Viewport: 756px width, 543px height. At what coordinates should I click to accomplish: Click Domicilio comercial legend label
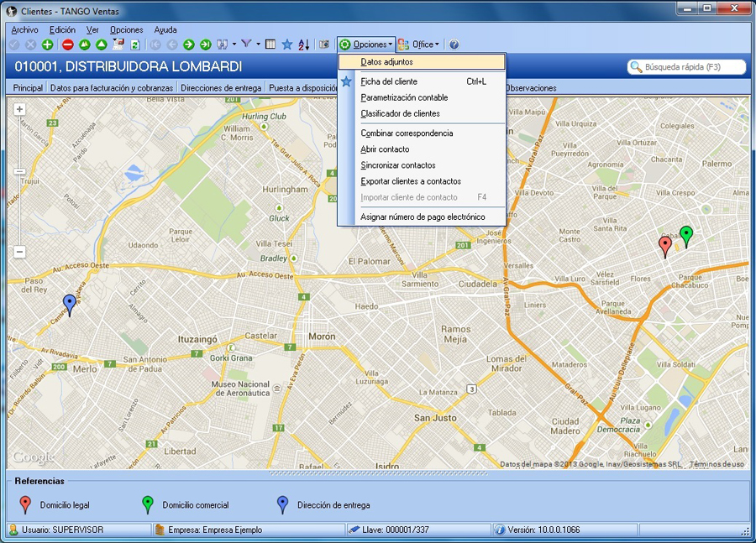click(x=195, y=505)
